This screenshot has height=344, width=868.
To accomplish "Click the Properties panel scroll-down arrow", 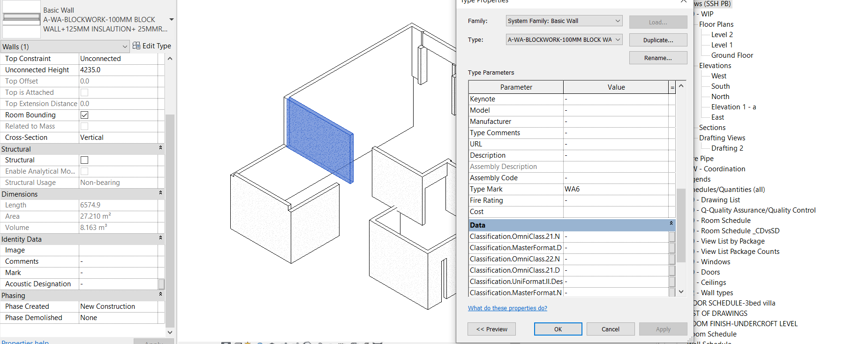I will [170, 332].
